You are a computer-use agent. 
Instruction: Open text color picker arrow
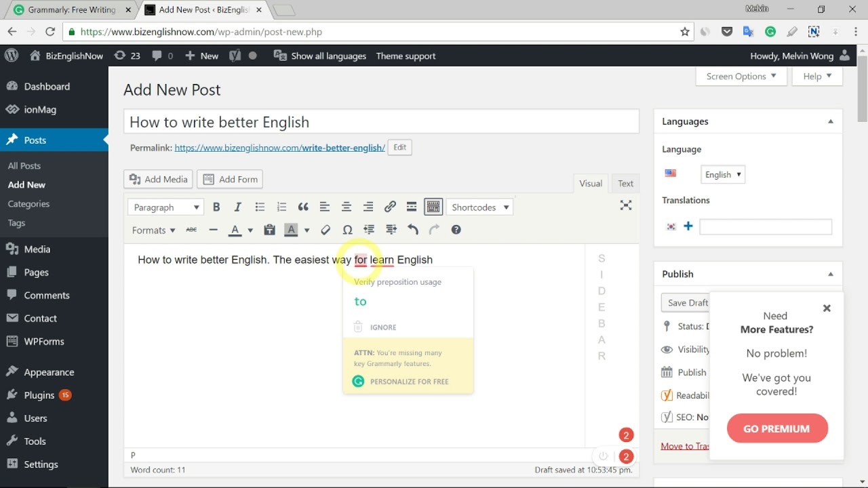click(250, 230)
